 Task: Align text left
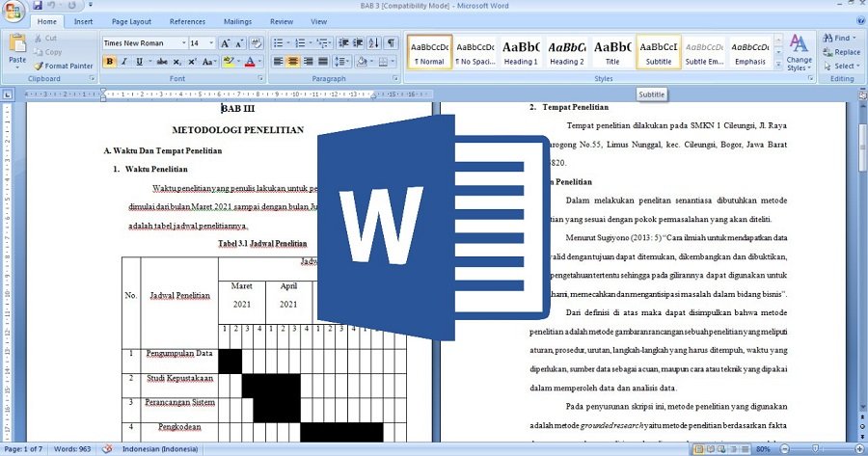(x=278, y=62)
